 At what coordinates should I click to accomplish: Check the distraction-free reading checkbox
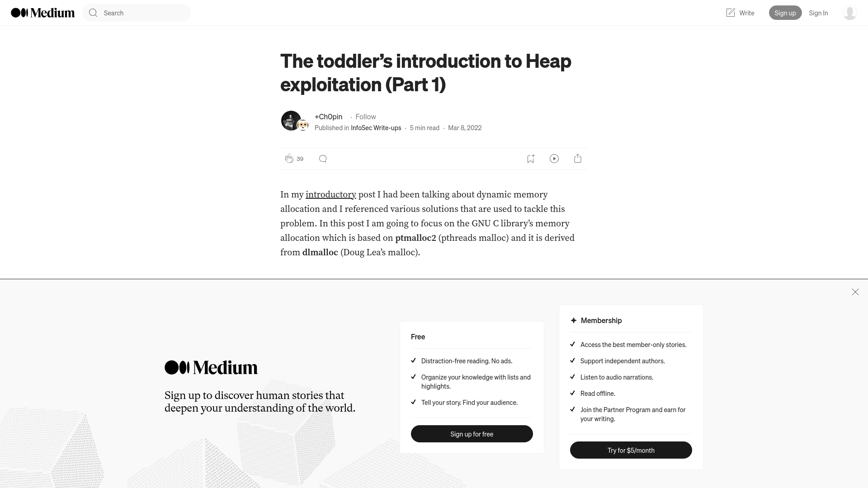point(413,360)
